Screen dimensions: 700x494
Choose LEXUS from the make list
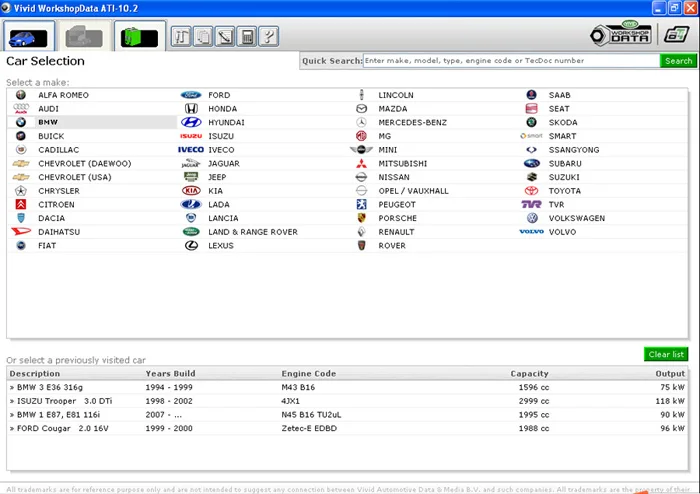[x=221, y=245]
